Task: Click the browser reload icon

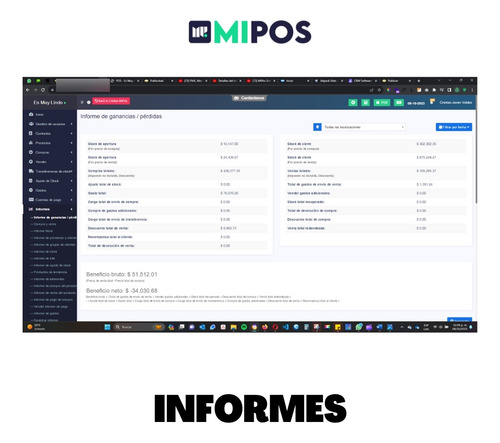Action: (43, 90)
